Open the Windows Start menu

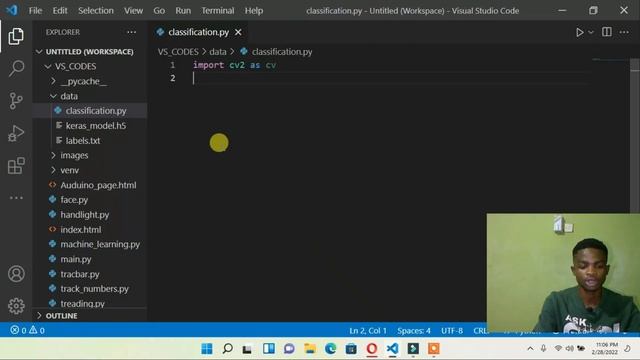tap(207, 349)
